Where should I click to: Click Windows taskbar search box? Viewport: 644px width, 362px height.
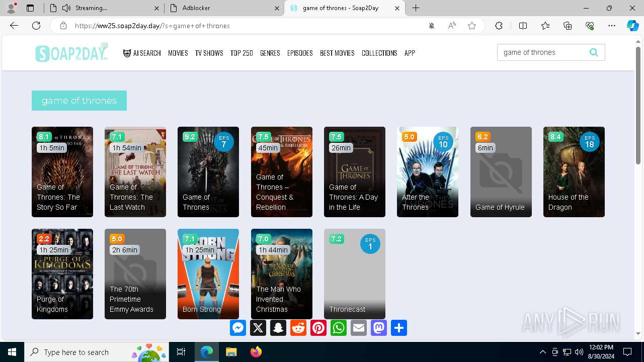[97, 352]
